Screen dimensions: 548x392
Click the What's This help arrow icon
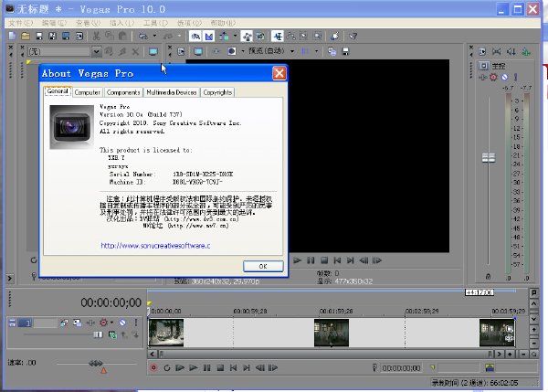[x=353, y=36]
